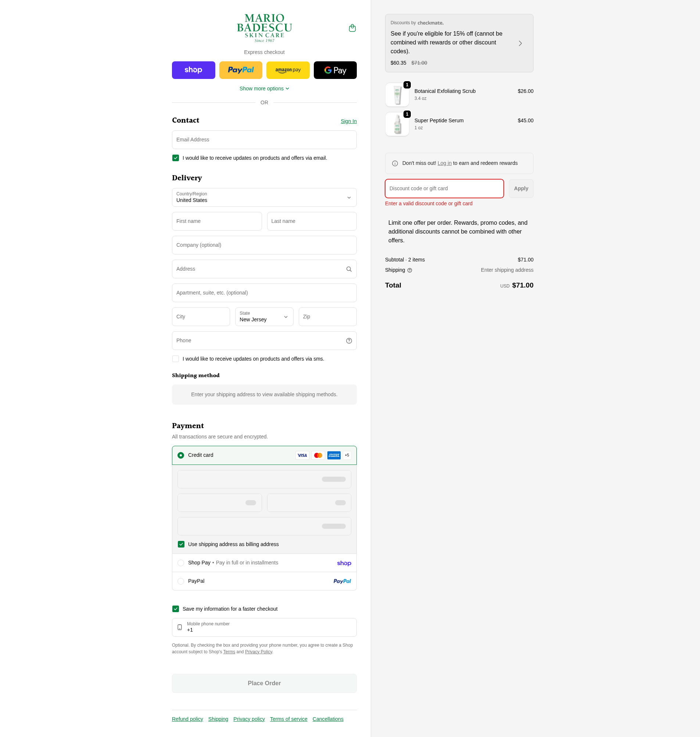Click the Apply discount button
This screenshot has height=737, width=700.
pyautogui.click(x=521, y=189)
